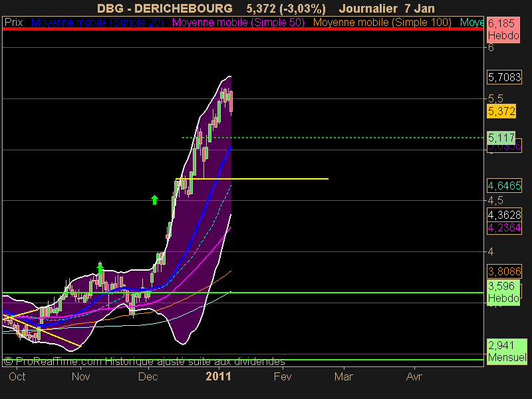Click the green "3,596 Hebdo" support label
This screenshot has height=399, width=532.
(503, 292)
